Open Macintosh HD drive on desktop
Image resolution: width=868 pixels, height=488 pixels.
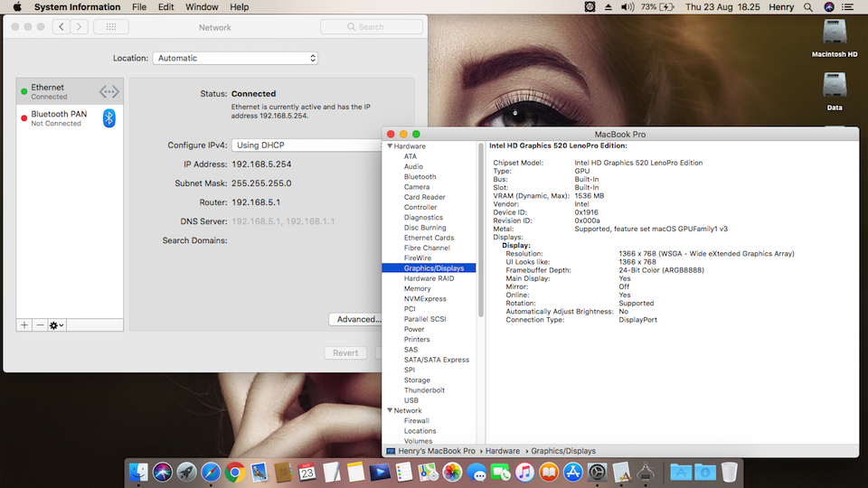(835, 38)
